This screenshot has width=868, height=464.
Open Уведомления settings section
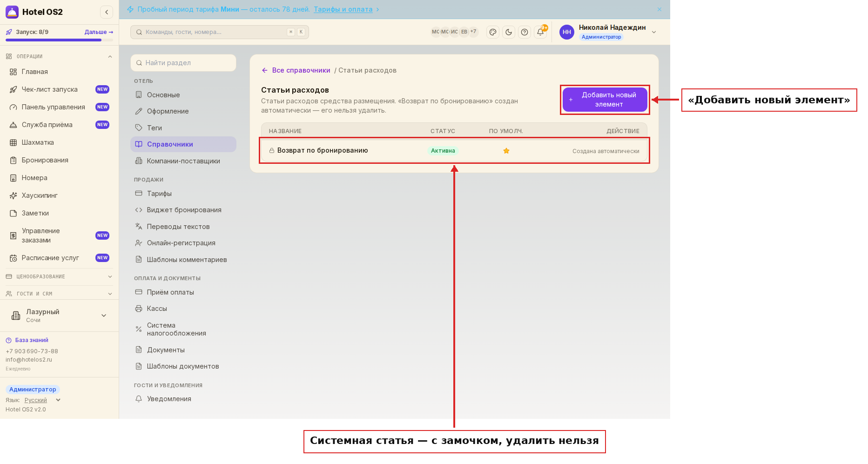click(x=183, y=399)
